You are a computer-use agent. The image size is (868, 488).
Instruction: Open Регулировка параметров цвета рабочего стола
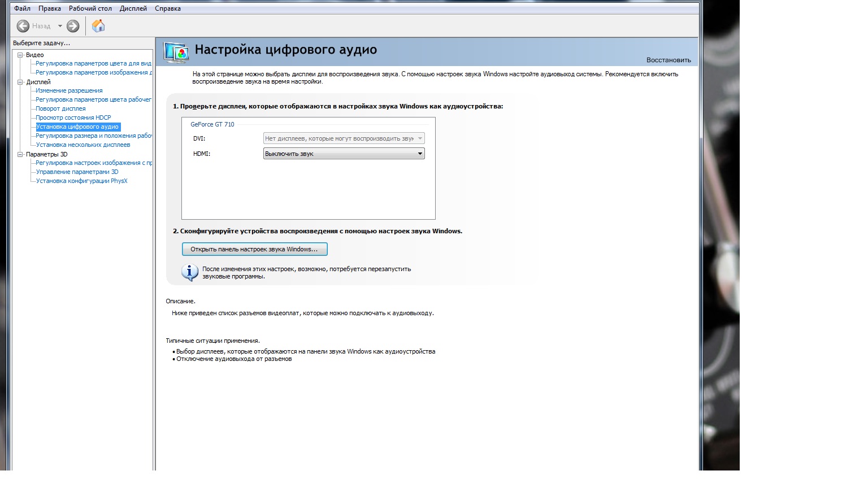coord(94,99)
